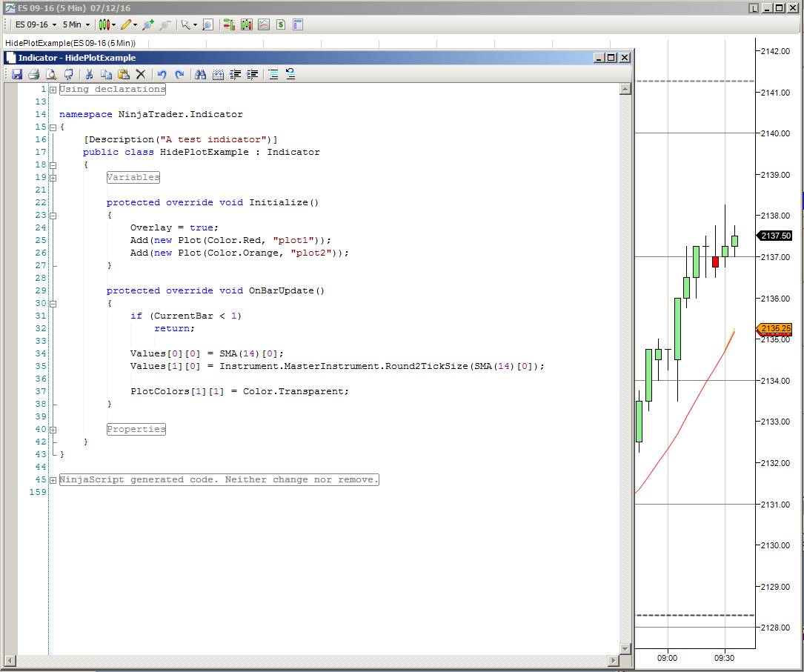The height and width of the screenshot is (672, 804).
Task: Click the zoom in magnifier with plus
Action: point(147,24)
